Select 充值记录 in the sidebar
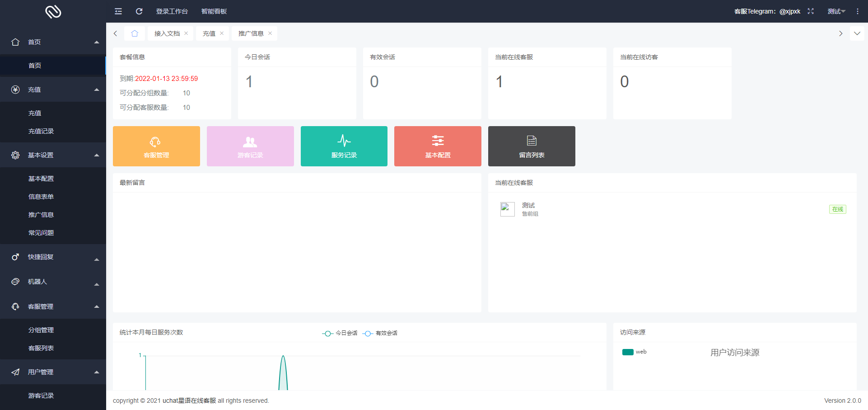This screenshot has height=410, width=868. click(41, 131)
